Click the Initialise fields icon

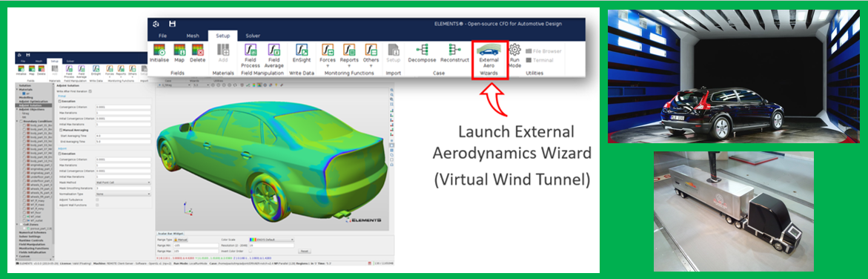coord(159,54)
